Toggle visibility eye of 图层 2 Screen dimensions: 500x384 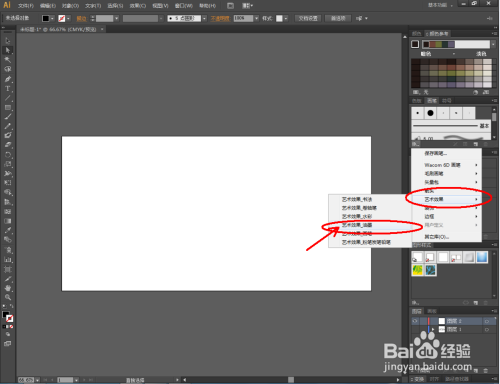point(415,321)
